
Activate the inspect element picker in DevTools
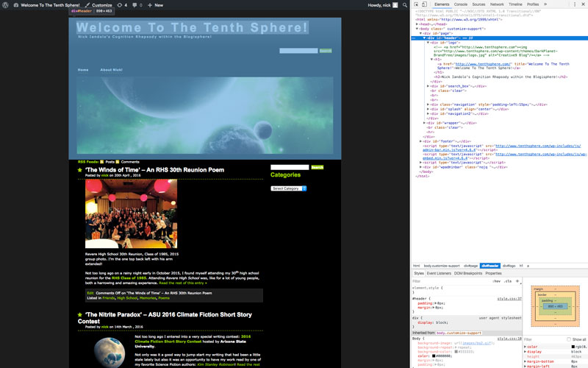(x=416, y=4)
